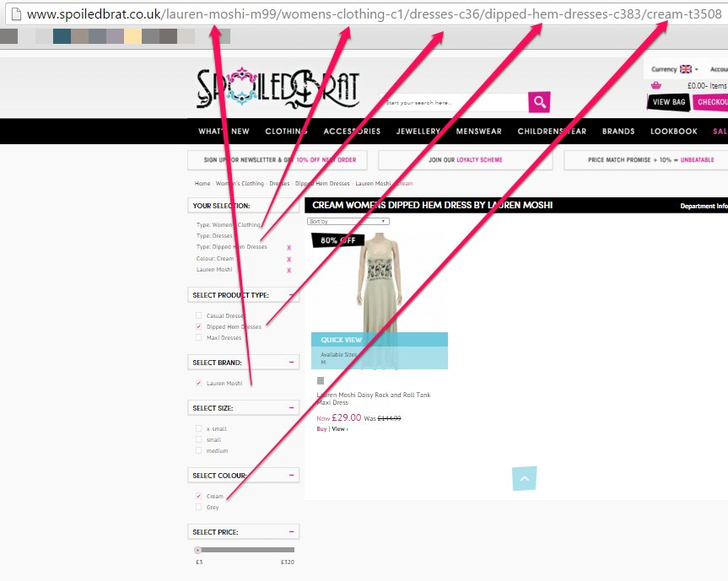
Task: Click the pink shopping basket icon
Action: pyautogui.click(x=656, y=85)
